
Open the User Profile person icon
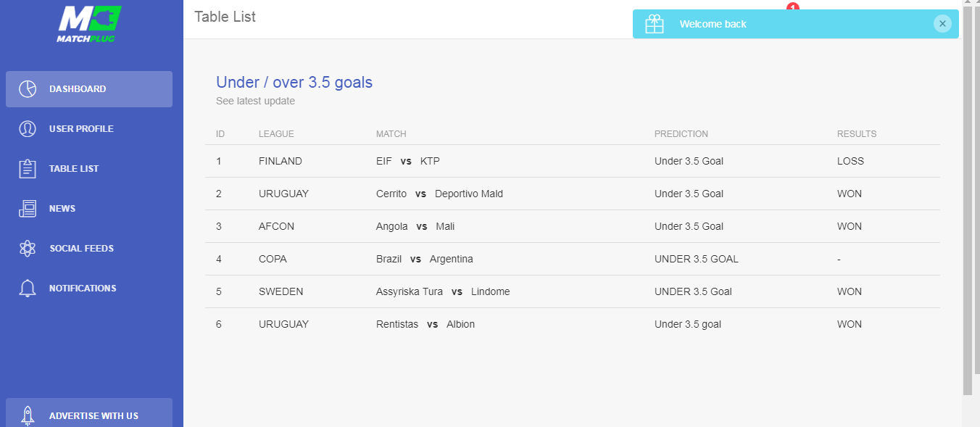tap(28, 129)
